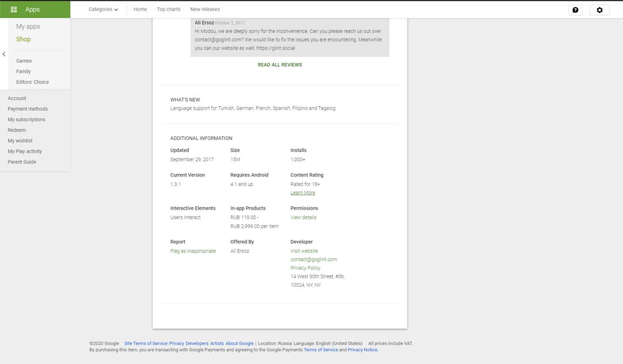The width and height of the screenshot is (623, 364).
Task: Open the help question mark icon
Action: pos(575,10)
